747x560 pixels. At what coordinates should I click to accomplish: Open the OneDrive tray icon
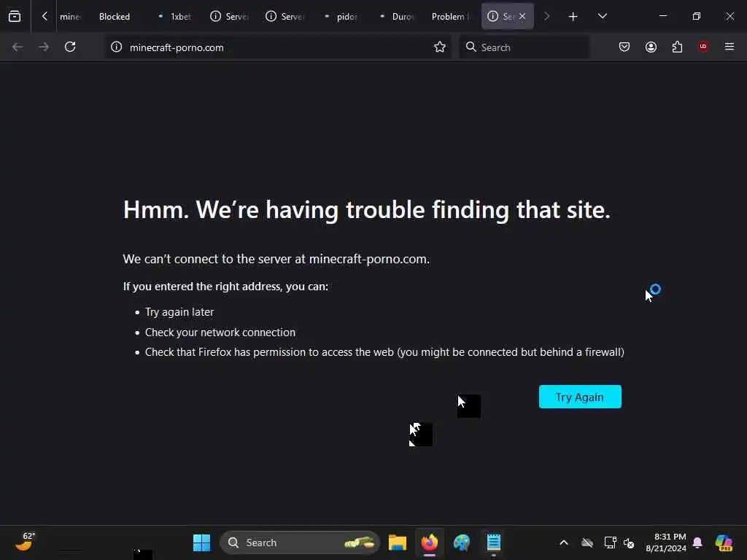(x=587, y=542)
